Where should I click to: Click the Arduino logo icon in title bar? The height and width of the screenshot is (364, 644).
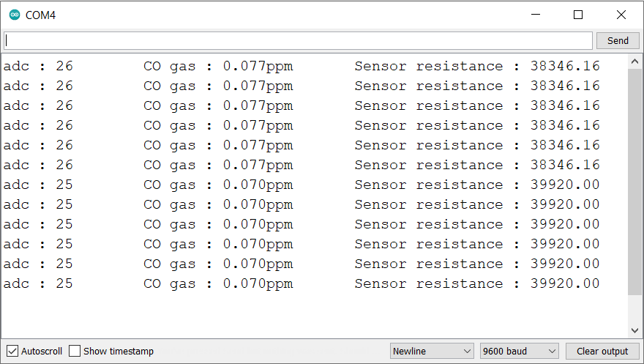15,15
